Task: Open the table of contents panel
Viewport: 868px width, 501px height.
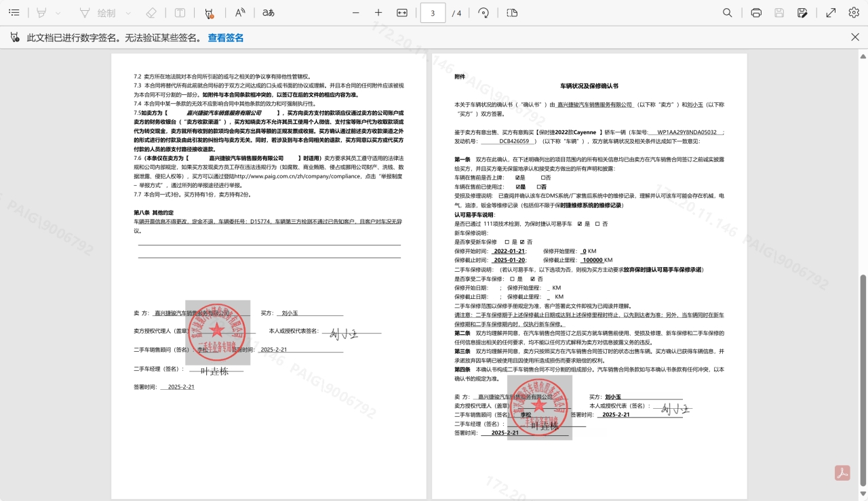Action: [x=14, y=13]
